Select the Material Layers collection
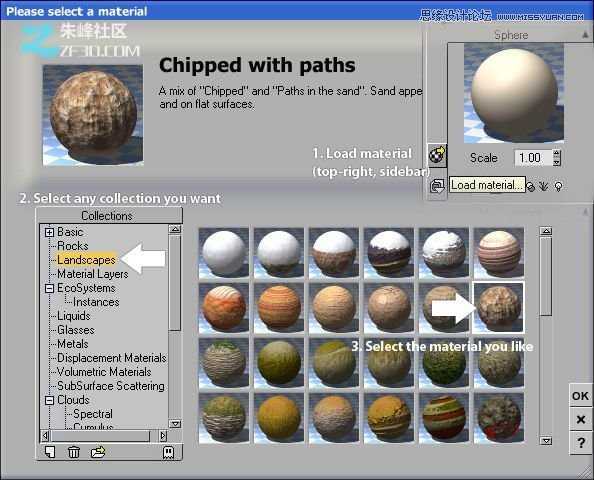Screen dimensions: 594x480 [93, 274]
